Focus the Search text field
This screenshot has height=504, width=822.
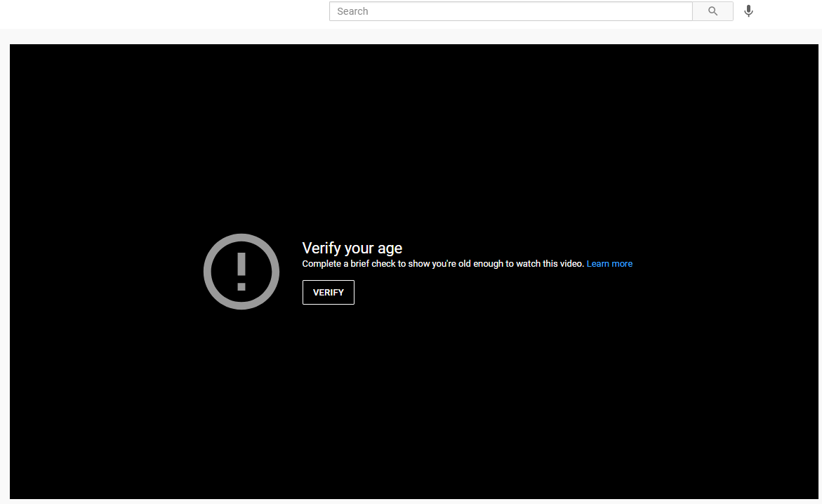pyautogui.click(x=510, y=11)
